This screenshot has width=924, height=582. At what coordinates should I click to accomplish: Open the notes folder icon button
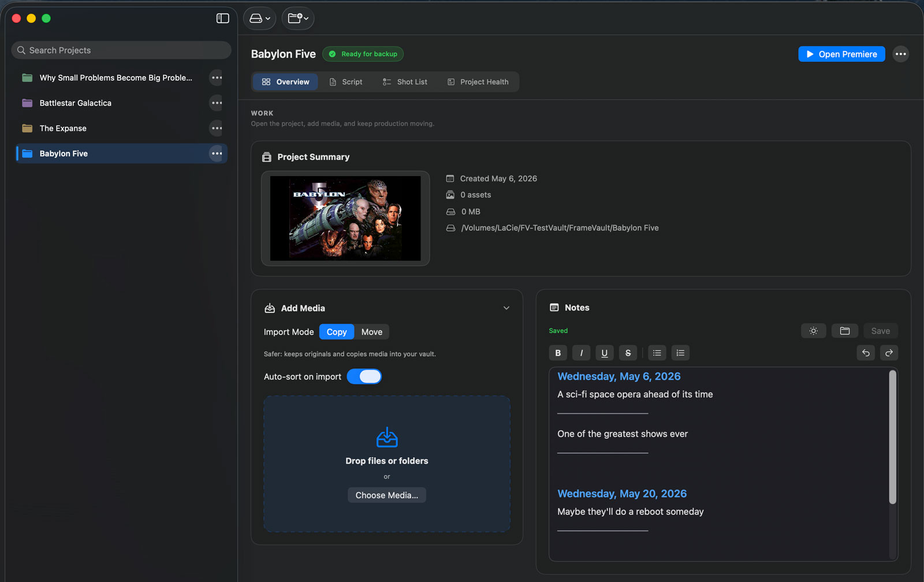tap(845, 331)
